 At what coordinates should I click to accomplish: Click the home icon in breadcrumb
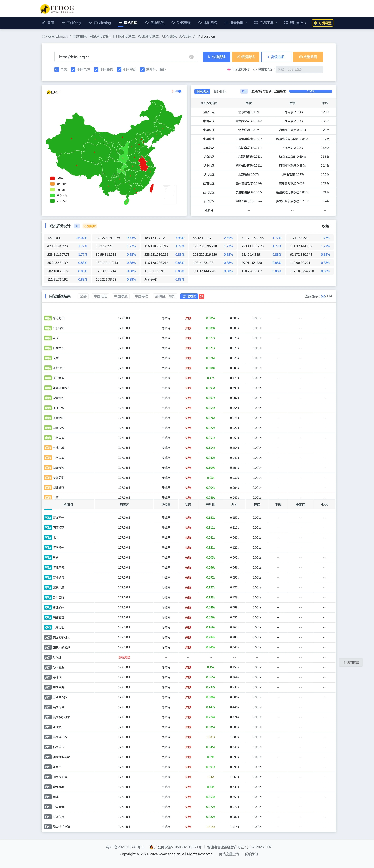click(x=44, y=36)
